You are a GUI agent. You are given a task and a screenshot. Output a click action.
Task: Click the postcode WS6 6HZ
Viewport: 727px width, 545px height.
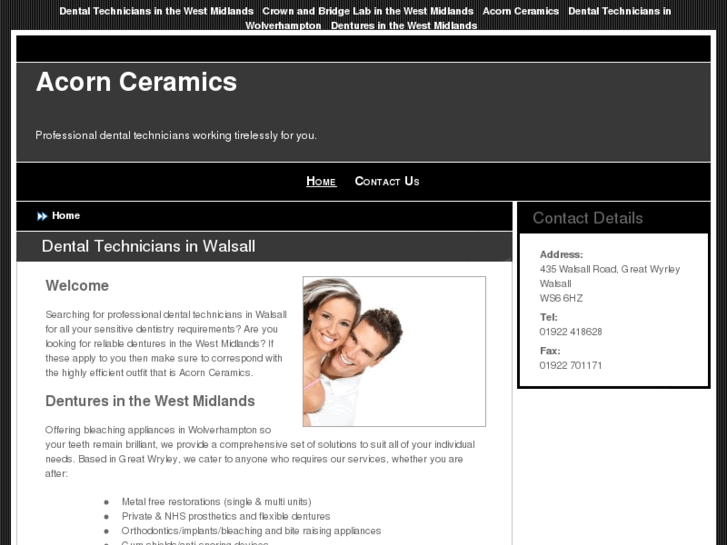click(561, 298)
